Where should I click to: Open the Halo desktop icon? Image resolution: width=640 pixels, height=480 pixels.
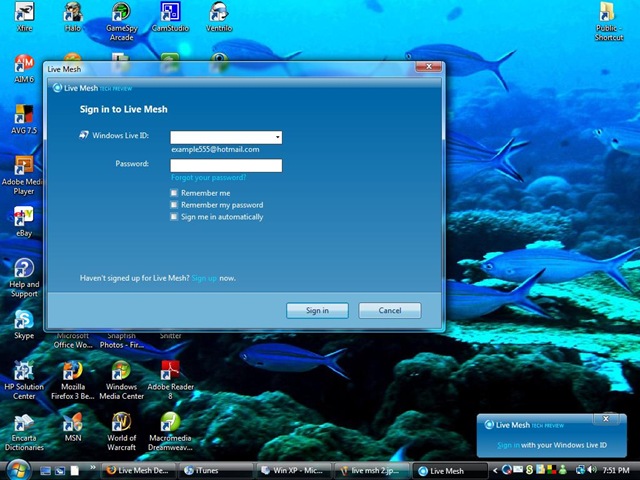(73, 16)
